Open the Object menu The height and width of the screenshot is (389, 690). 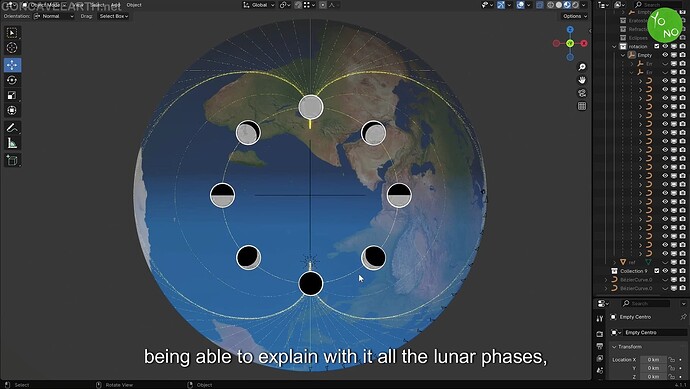click(134, 5)
